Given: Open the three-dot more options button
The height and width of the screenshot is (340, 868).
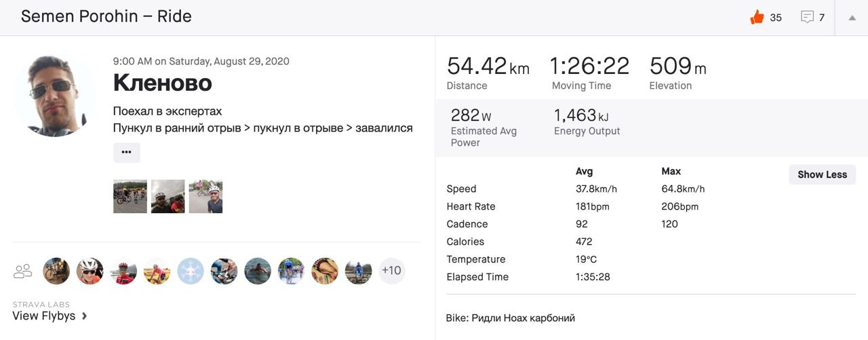Looking at the screenshot, I should pyautogui.click(x=127, y=152).
